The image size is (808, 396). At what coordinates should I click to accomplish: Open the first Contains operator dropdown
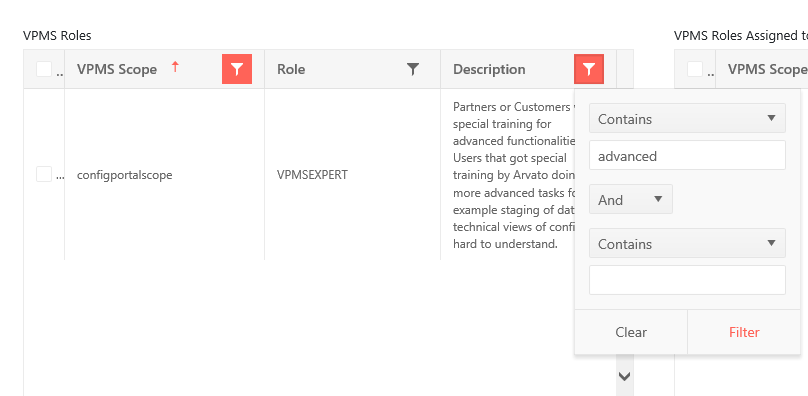tap(687, 119)
